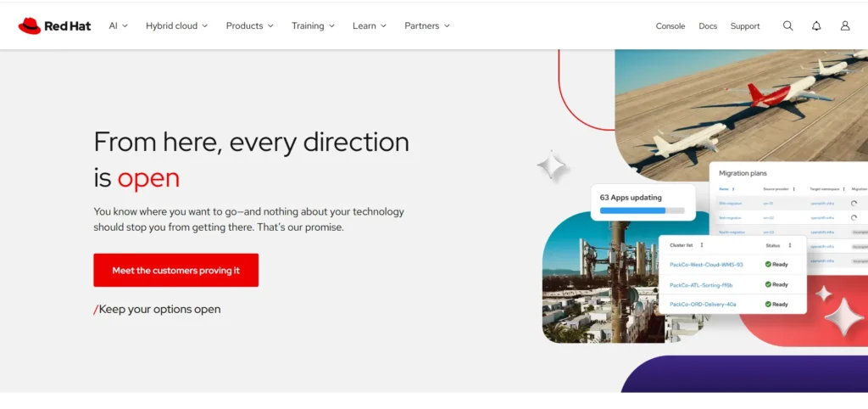This screenshot has width=868, height=409.
Task: Open the Docs link in header
Action: pyautogui.click(x=708, y=26)
